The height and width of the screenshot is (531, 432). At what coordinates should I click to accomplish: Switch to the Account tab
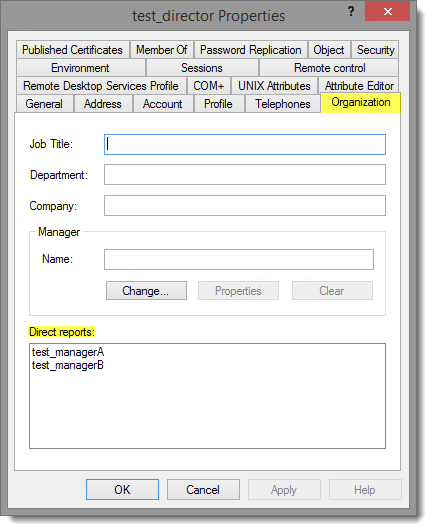click(x=163, y=104)
